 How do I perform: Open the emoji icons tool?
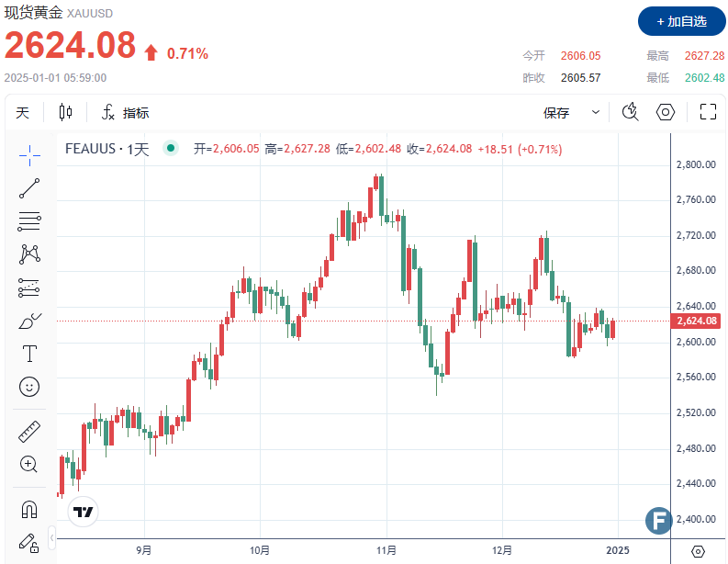[29, 387]
